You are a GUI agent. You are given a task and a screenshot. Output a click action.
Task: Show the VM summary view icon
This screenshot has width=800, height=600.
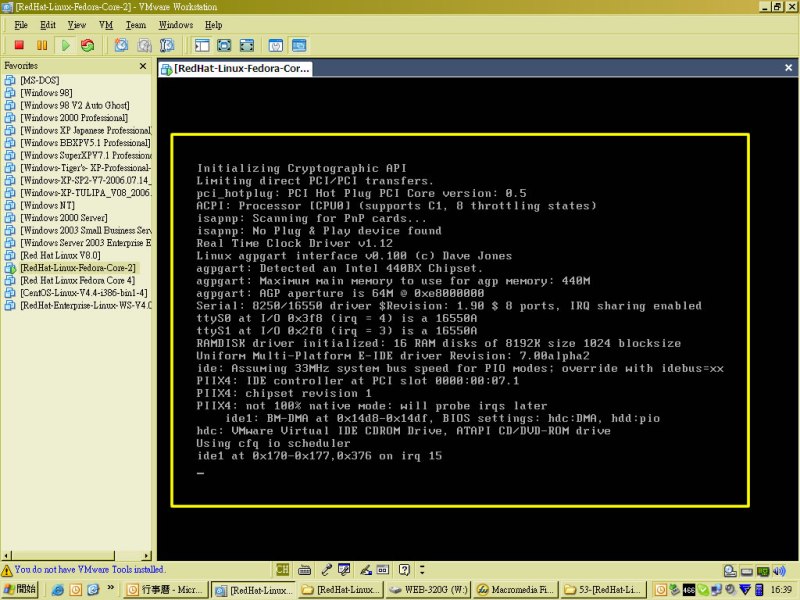point(276,45)
